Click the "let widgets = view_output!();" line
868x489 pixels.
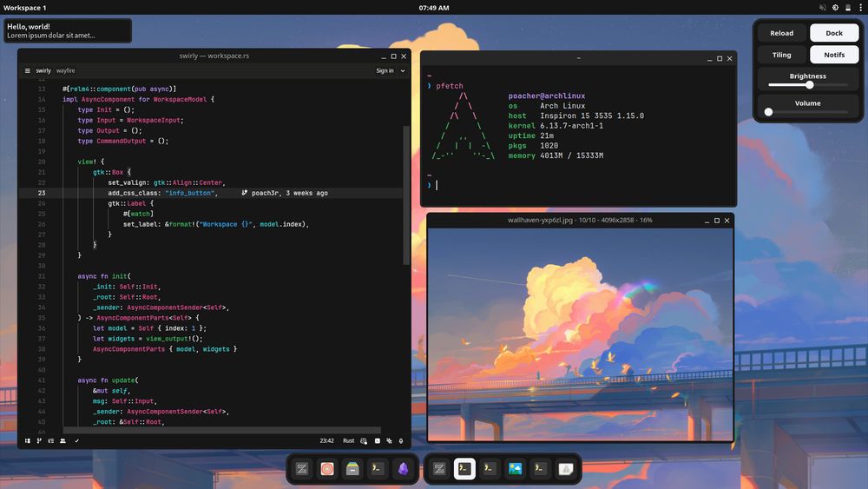pyautogui.click(x=148, y=339)
